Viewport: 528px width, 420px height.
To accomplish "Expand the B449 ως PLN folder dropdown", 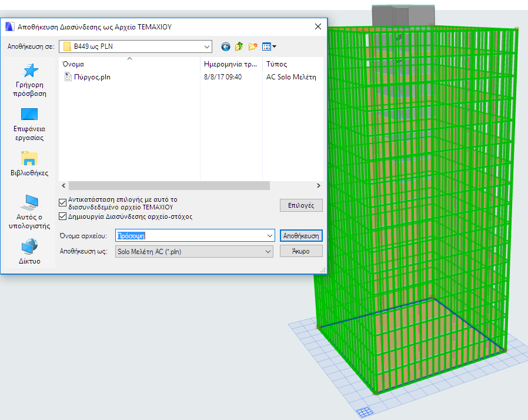I will 206,46.
